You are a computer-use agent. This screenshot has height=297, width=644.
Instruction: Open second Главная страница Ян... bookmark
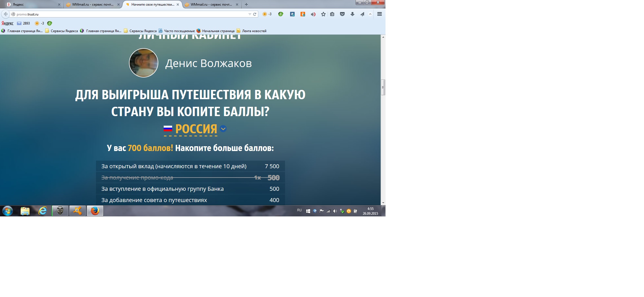pos(101,31)
